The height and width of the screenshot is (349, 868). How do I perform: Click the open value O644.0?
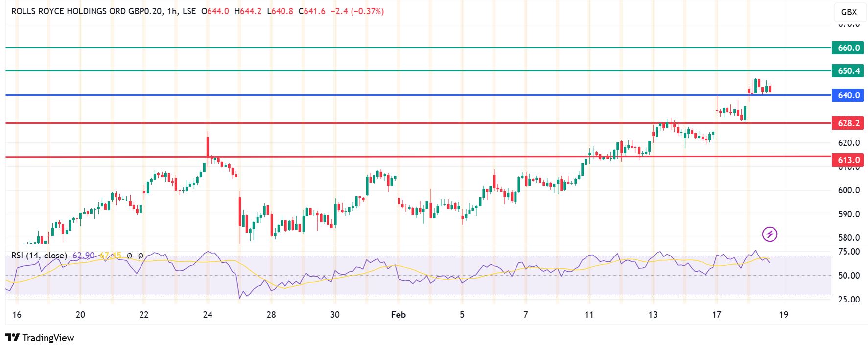[215, 11]
